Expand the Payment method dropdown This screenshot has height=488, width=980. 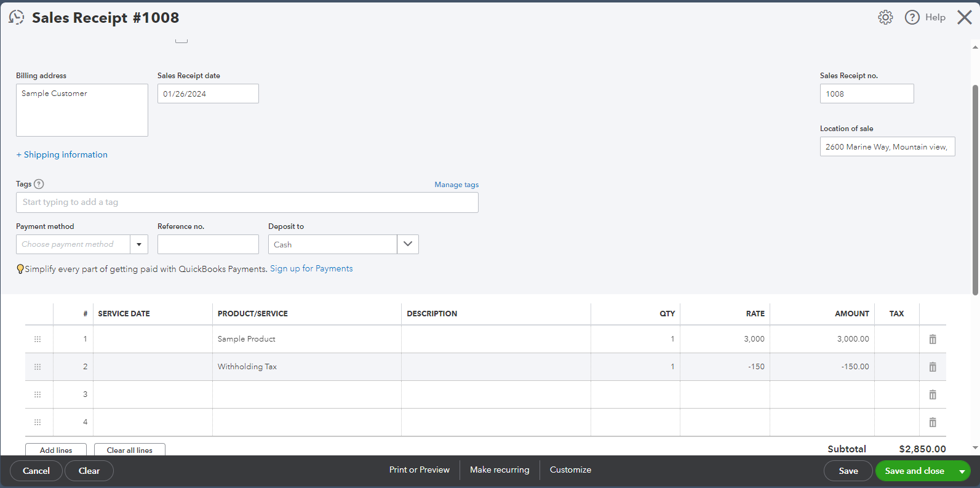tap(139, 244)
